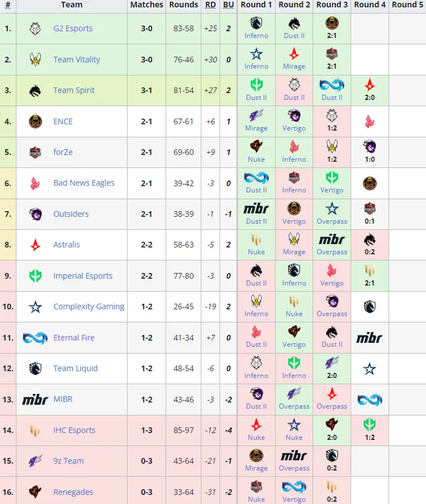Open the Complexity Gaming team link

(x=88, y=306)
